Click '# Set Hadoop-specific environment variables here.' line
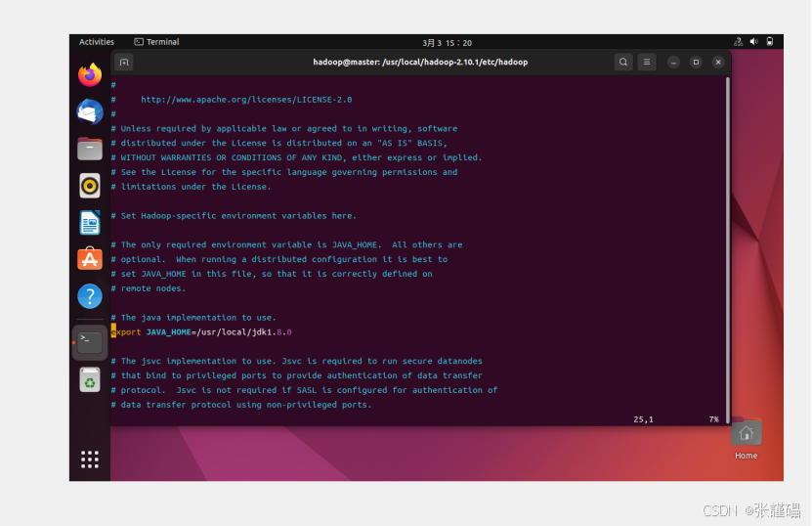 (x=235, y=216)
